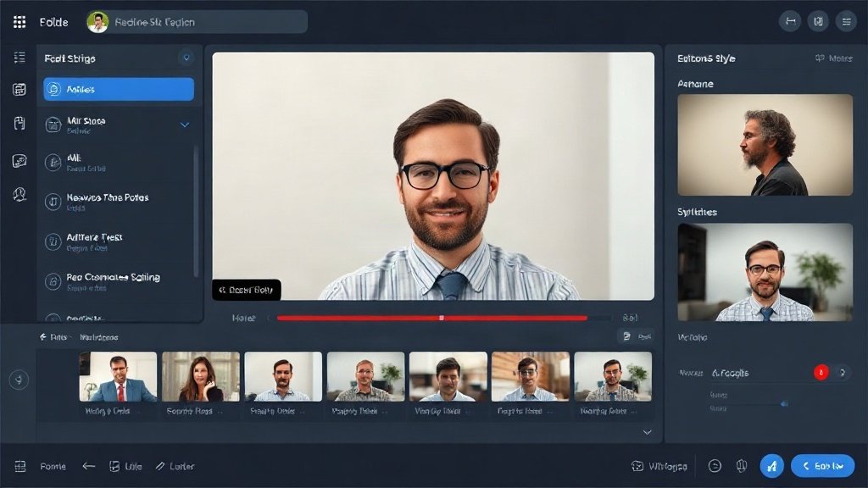This screenshot has width=868, height=488.
Task: Select the last participant thumbnail, 'Iloarfpr fosts'
Action: click(x=613, y=376)
